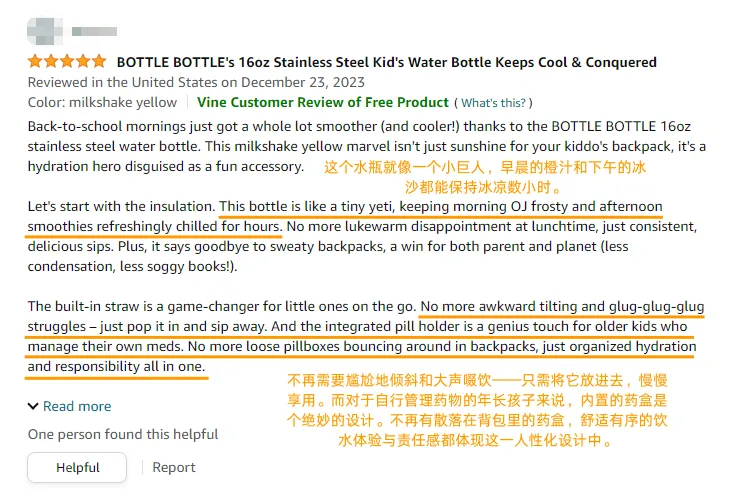Click "One person found this helpful" text

point(122,434)
